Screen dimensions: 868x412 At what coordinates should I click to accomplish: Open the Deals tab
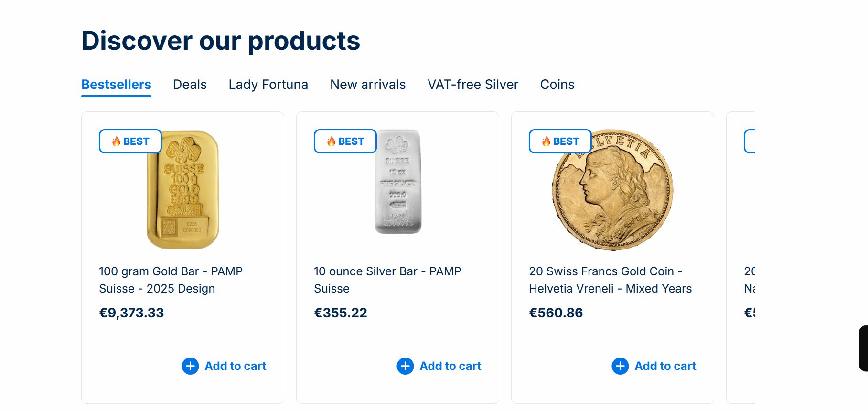click(190, 85)
